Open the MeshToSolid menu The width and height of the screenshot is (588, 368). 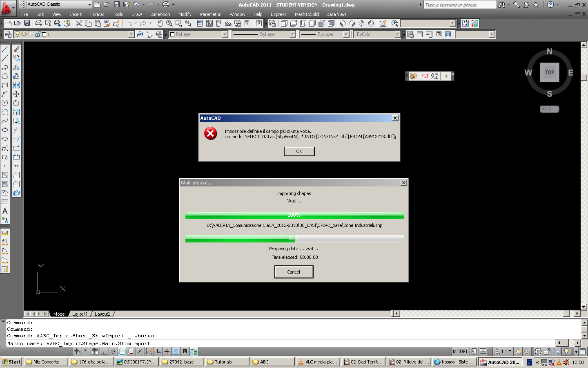coord(307,14)
